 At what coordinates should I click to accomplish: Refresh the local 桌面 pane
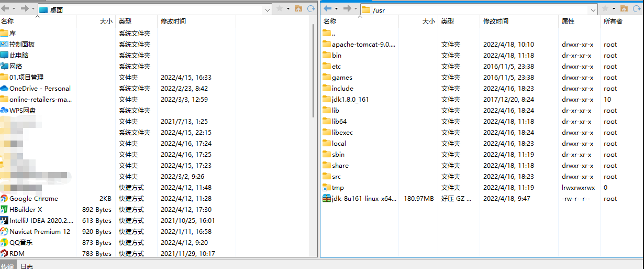pos(312,8)
